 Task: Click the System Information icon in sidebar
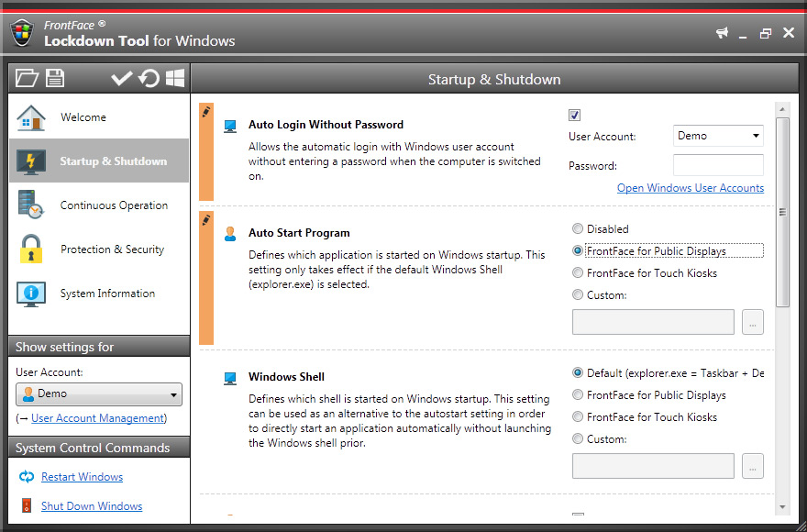[x=31, y=294]
